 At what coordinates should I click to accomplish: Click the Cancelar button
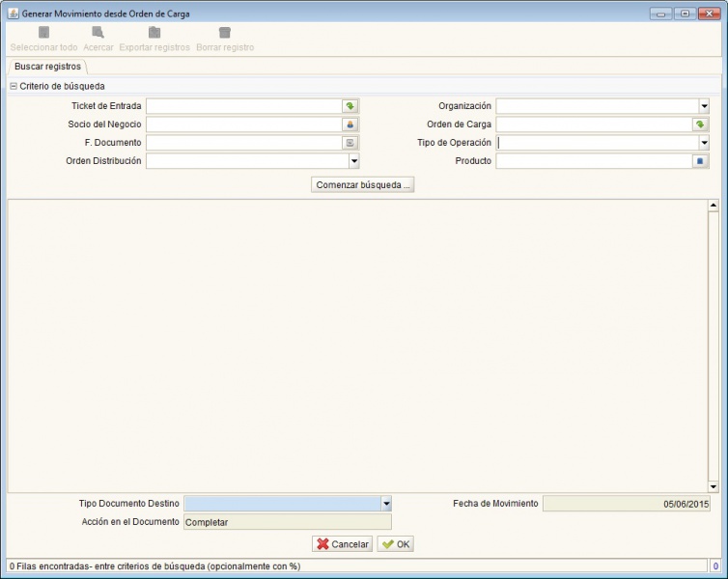pyautogui.click(x=342, y=544)
